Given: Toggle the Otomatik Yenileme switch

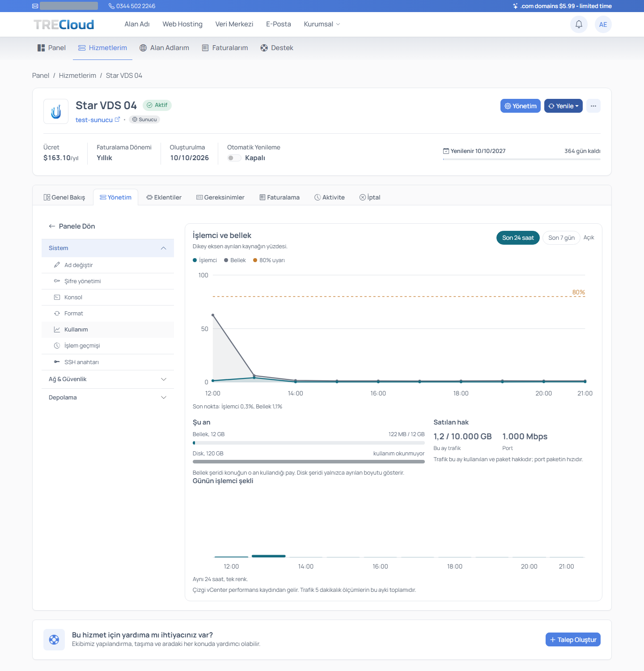Looking at the screenshot, I should (234, 158).
